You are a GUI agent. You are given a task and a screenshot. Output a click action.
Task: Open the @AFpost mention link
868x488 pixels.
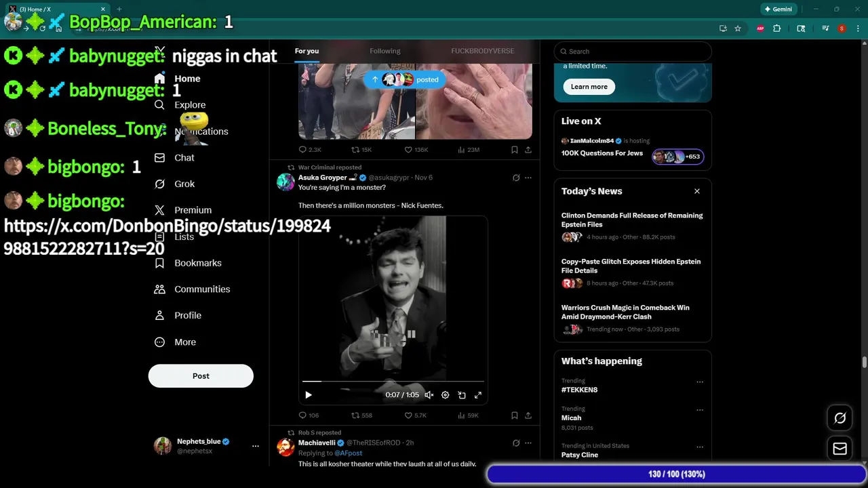point(348,453)
